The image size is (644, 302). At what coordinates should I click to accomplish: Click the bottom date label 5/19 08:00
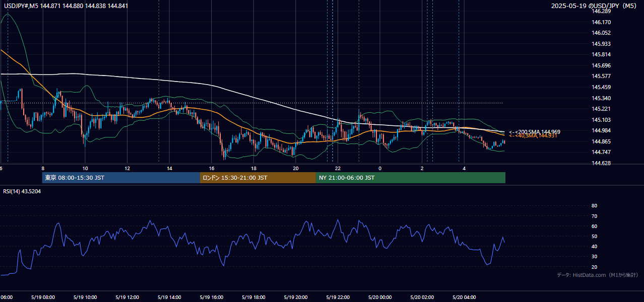43,297
